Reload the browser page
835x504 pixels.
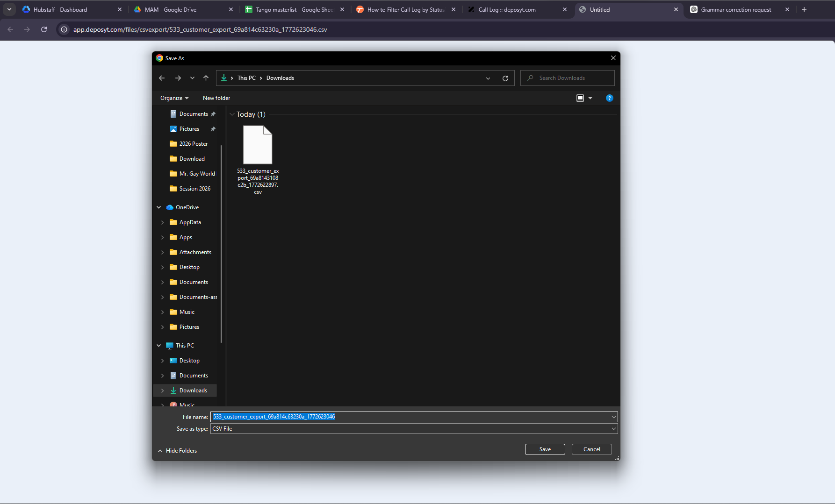click(44, 29)
